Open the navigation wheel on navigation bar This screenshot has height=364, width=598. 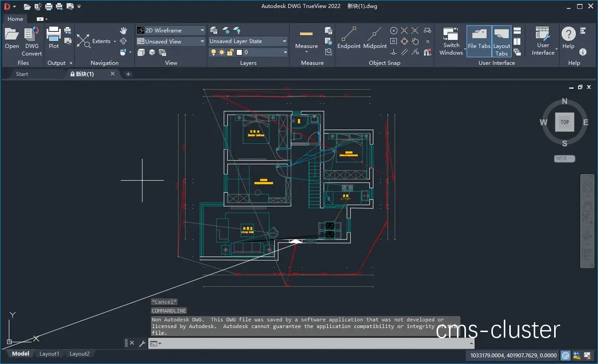tap(587, 188)
